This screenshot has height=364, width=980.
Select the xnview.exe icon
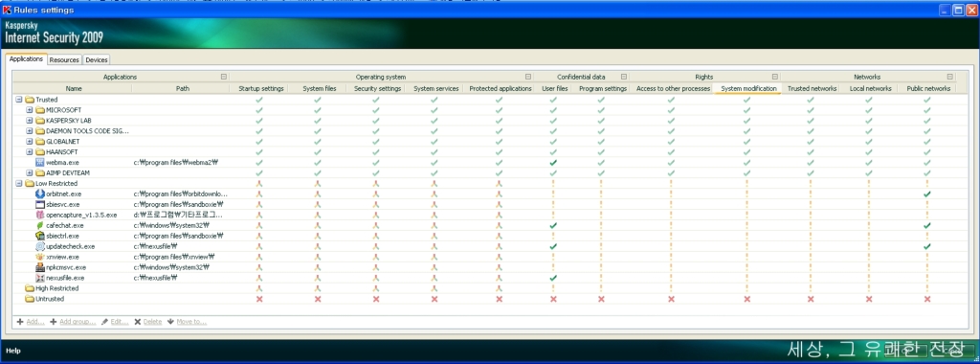(40, 257)
